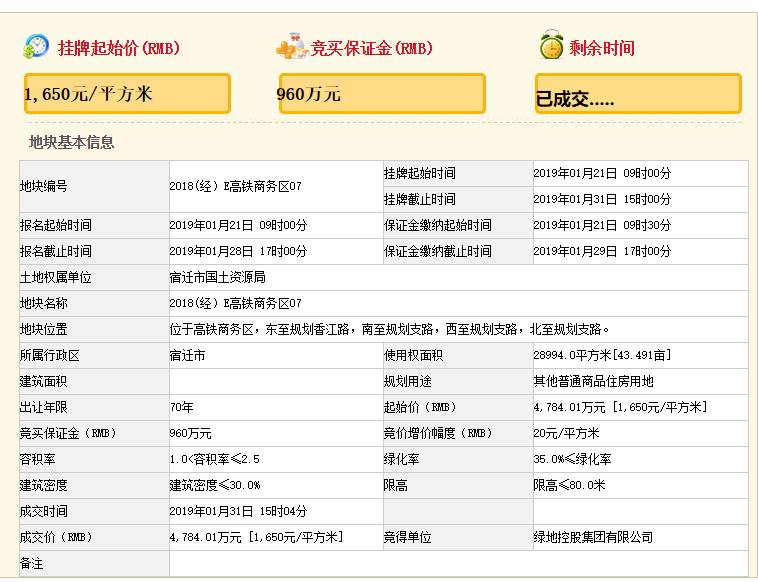Click the 容积率 label
Image resolution: width=758 pixels, height=582 pixels.
[x=38, y=460]
